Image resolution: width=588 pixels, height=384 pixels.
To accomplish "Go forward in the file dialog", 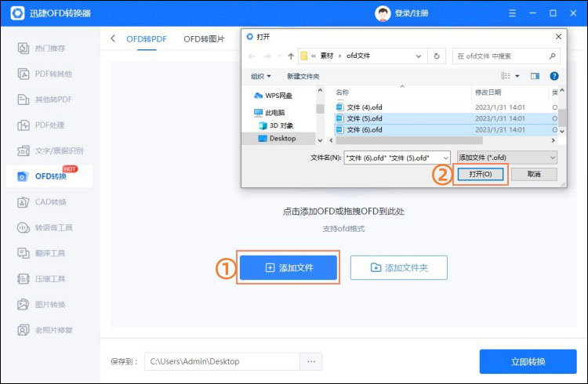I will pos(267,56).
